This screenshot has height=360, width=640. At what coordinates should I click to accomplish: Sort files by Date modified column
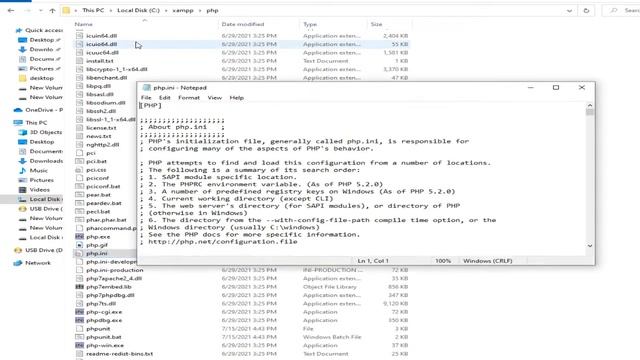point(243,24)
